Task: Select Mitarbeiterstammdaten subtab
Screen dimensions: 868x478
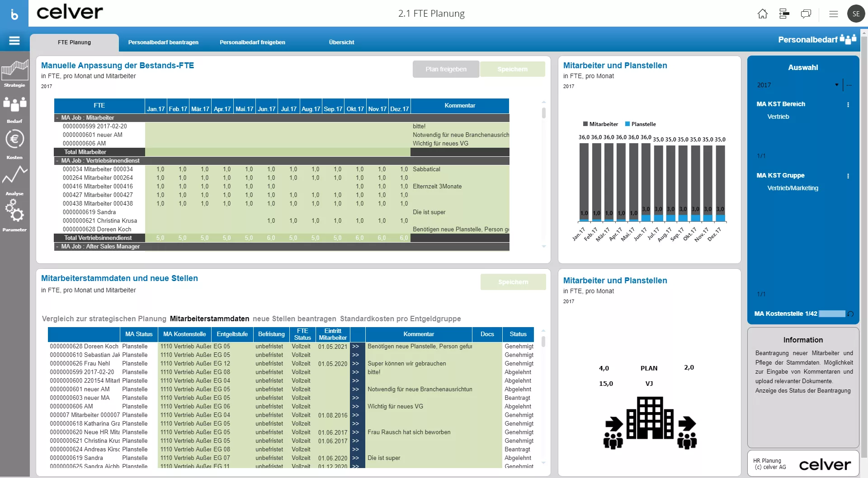Action: click(x=209, y=319)
